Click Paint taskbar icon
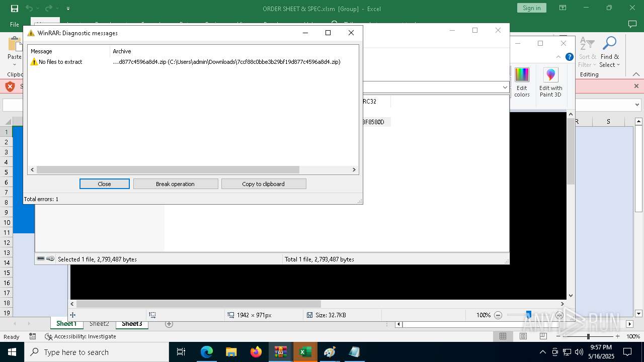Image resolution: width=644 pixels, height=362 pixels. [330, 352]
